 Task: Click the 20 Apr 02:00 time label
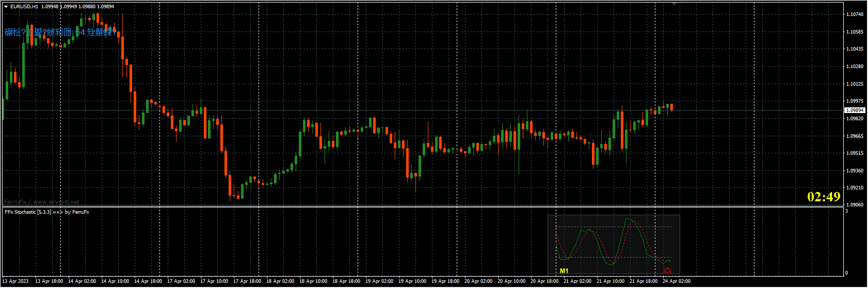pyautogui.click(x=478, y=281)
